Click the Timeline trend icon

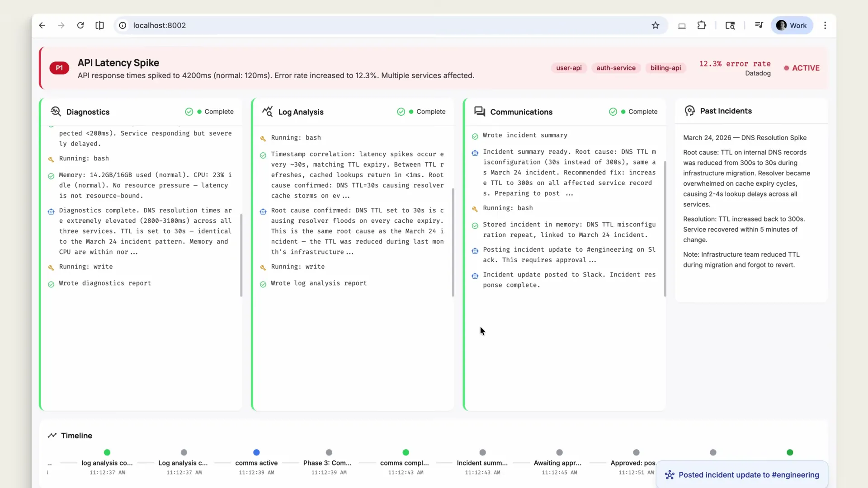[52, 436]
